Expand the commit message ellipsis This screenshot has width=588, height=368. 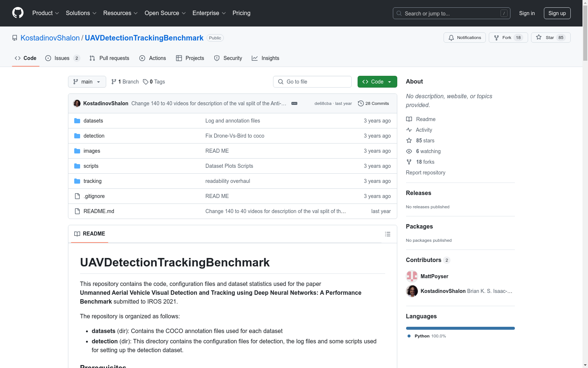(294, 103)
